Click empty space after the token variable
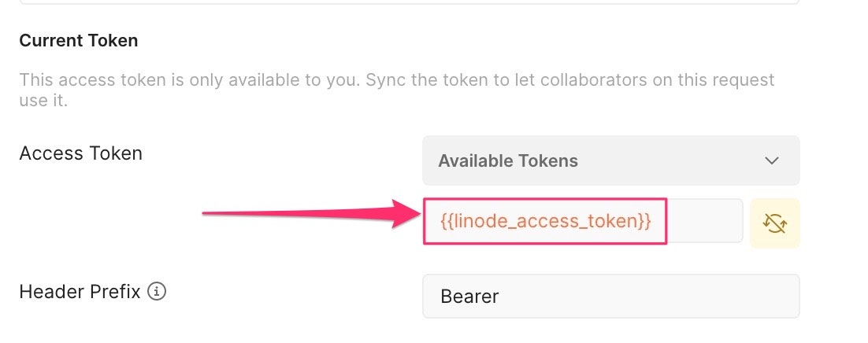The width and height of the screenshot is (868, 343). click(x=704, y=221)
